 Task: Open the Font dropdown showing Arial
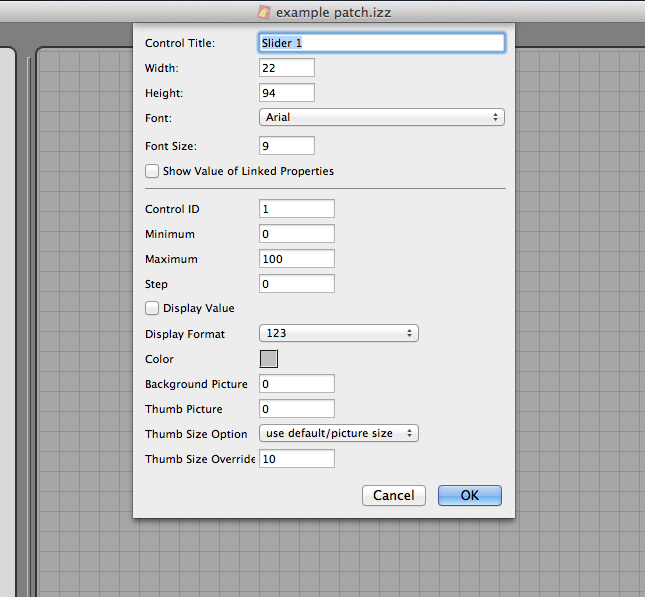click(381, 117)
